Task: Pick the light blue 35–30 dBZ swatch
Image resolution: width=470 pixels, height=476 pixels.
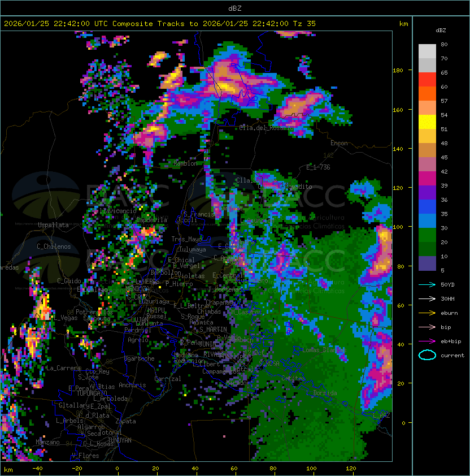Action: click(x=427, y=220)
